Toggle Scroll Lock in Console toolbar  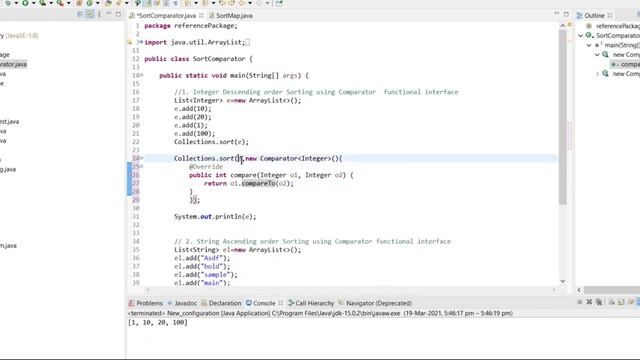coord(621,302)
